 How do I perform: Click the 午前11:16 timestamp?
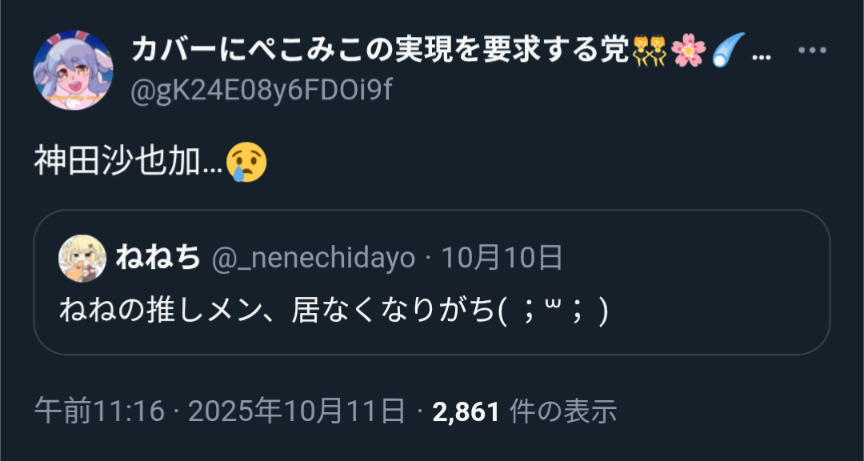click(100, 411)
